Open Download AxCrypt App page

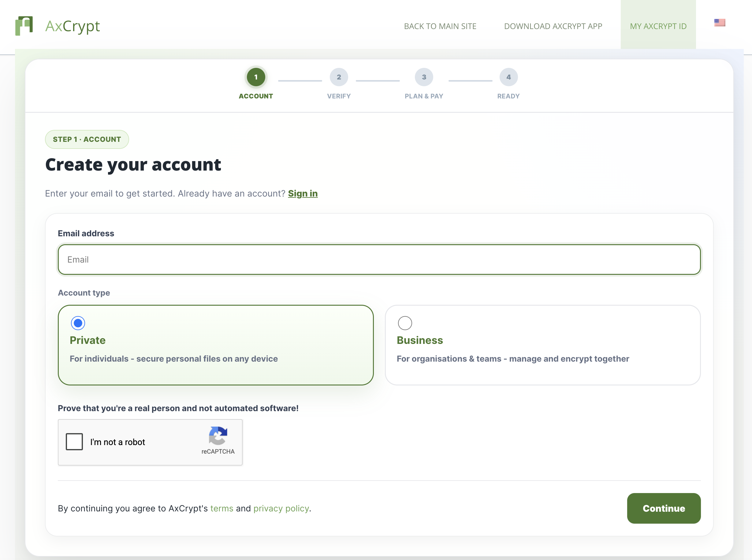553,26
